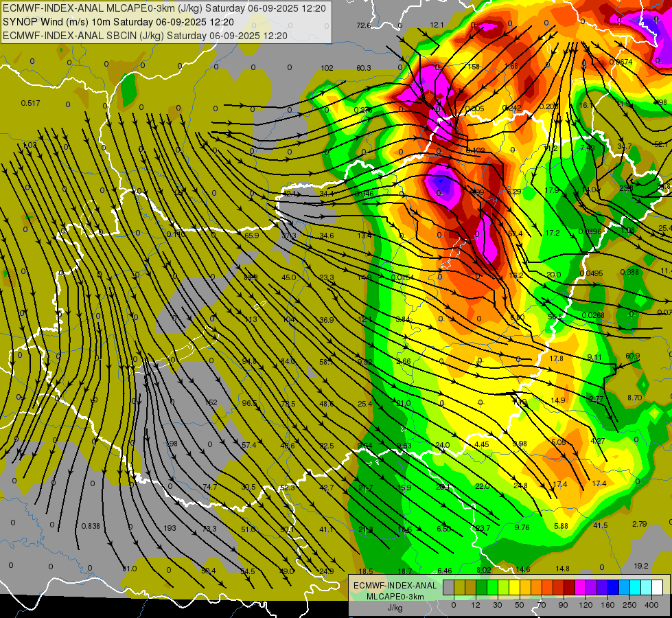The width and height of the screenshot is (672, 618).
Task: Click the map value 0.388
Action: point(629,272)
